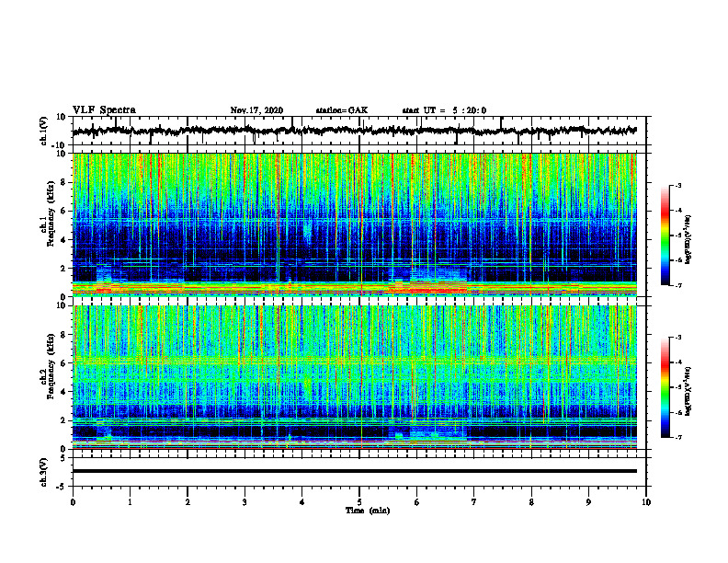Screen dimensions: 728x563
Task: Click the time-axis tick label "0"
Action: 73,502
